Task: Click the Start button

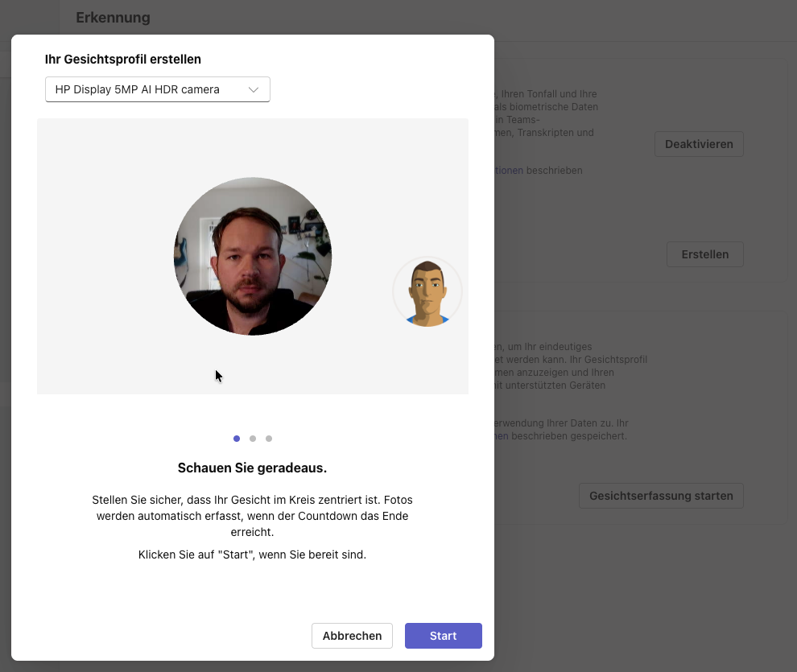Action: tap(444, 636)
